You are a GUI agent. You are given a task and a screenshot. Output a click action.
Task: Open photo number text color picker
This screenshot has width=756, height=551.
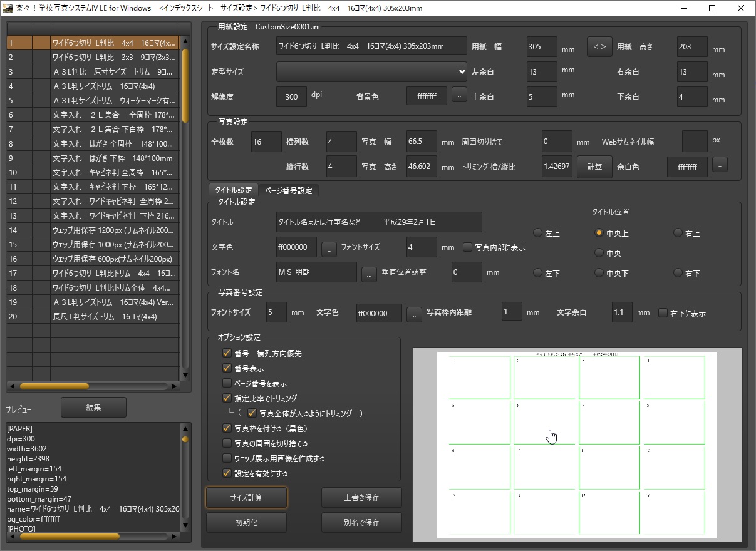414,314
